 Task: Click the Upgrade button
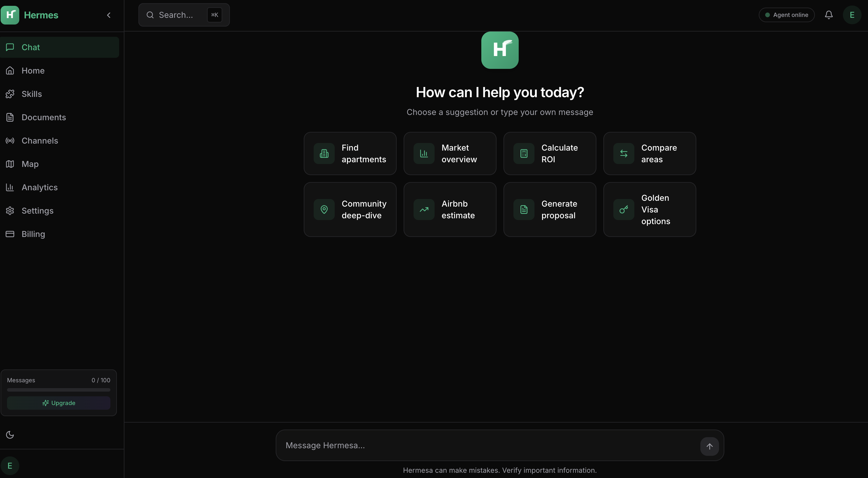pyautogui.click(x=58, y=403)
